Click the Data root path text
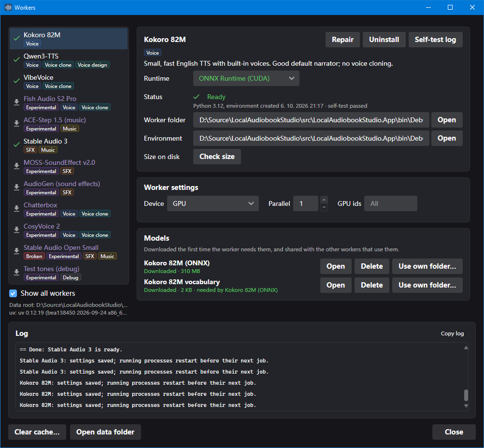The image size is (484, 448). pos(68,305)
